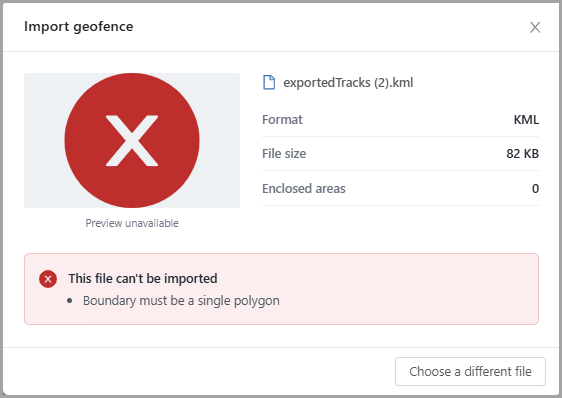Select the exportedTracks (2).kml file name

(348, 83)
